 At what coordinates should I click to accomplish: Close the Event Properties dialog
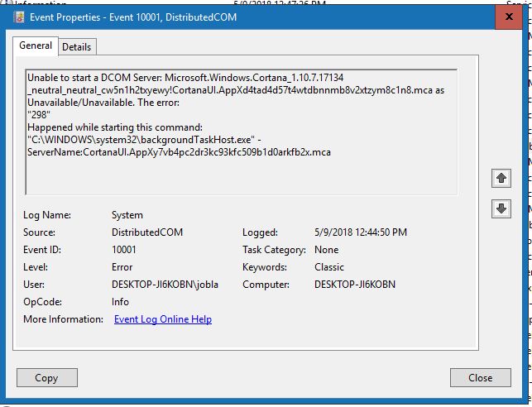[509, 17]
